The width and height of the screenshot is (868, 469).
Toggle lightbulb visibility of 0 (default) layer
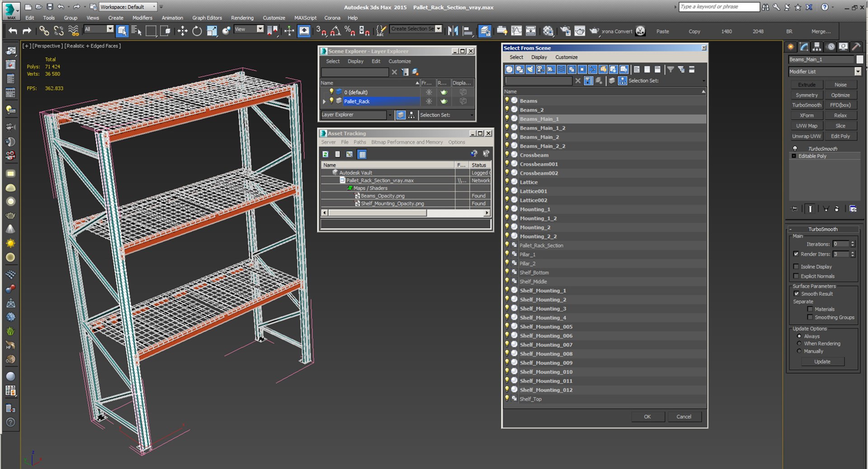[331, 92]
